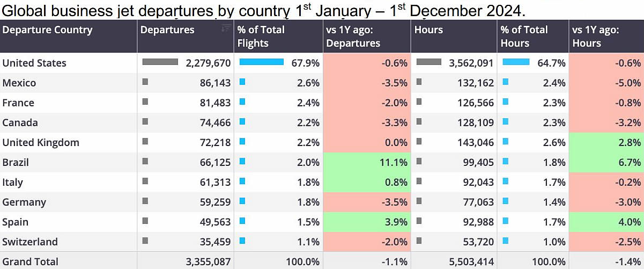Click Mexico's gray departures bar marker
Screen dimensions: 644x269
tap(145, 82)
